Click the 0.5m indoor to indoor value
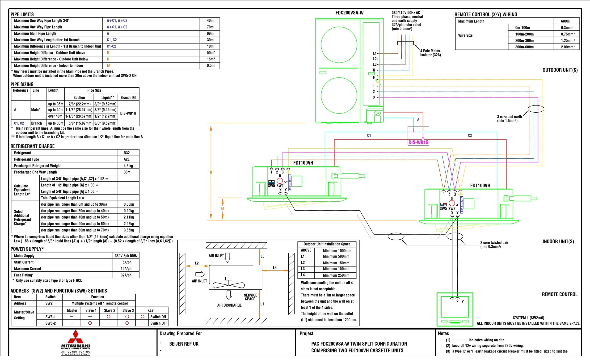This screenshot has width=590, height=364. (x=210, y=65)
